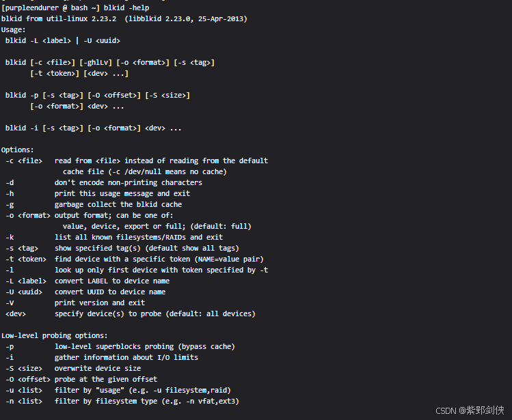Viewport: 512px width, 420px height.
Task: Click the '-t <token>' find device line
Action: point(135,259)
